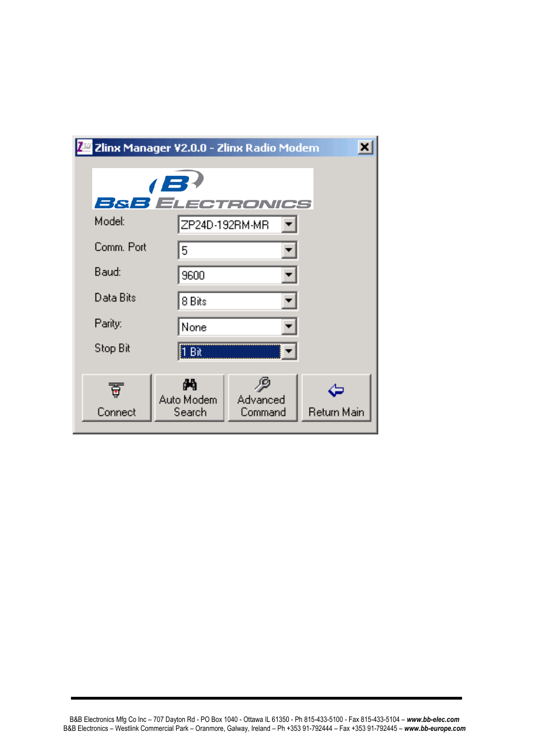Screen dimensions: 533x756
Task: Click the Zlinx app icon in title bar
Action: pos(84,147)
